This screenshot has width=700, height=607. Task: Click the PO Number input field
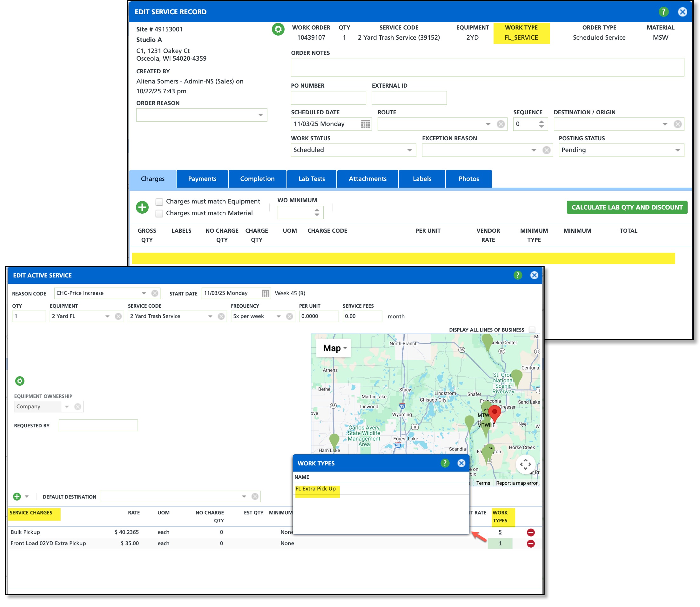tap(328, 98)
